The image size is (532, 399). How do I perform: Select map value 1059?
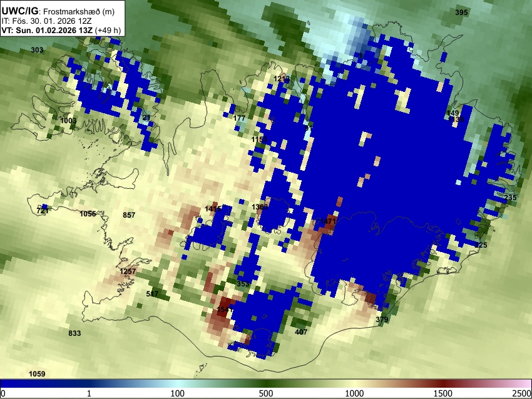(x=37, y=374)
